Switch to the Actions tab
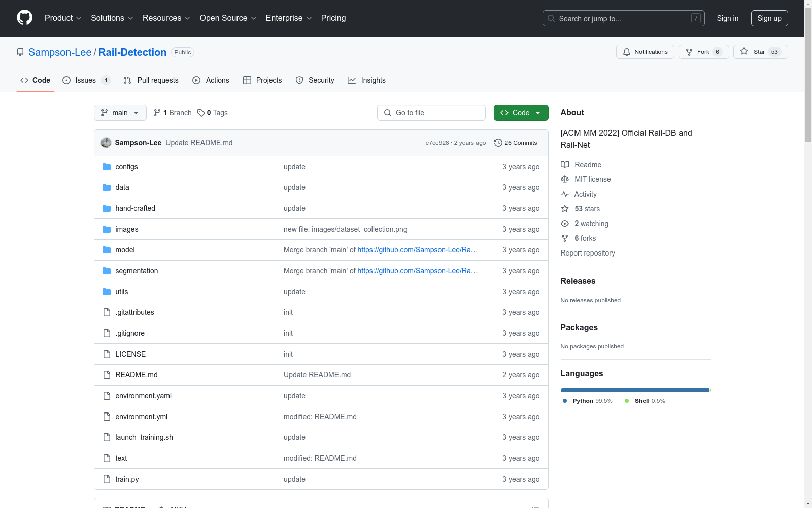 [x=211, y=80]
